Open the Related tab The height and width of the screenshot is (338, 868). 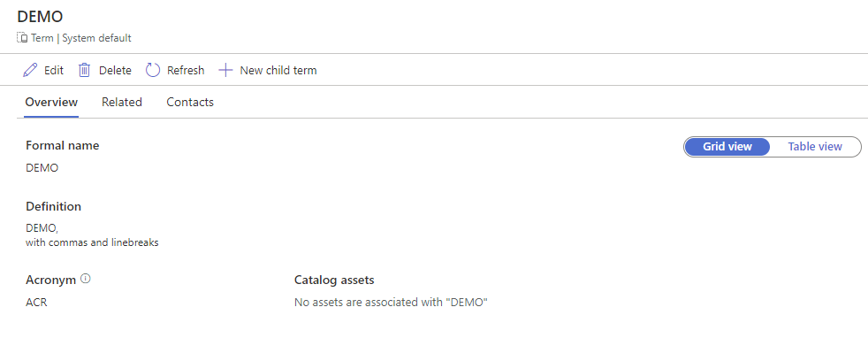click(122, 102)
